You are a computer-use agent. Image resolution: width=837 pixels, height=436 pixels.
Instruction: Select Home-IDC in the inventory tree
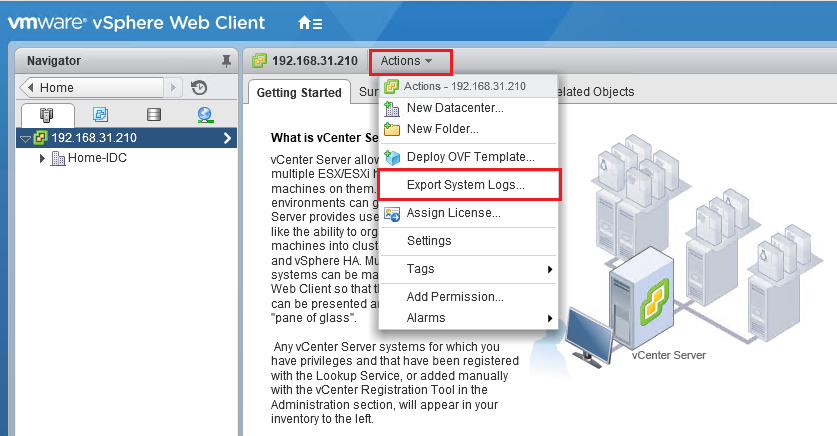coord(97,158)
